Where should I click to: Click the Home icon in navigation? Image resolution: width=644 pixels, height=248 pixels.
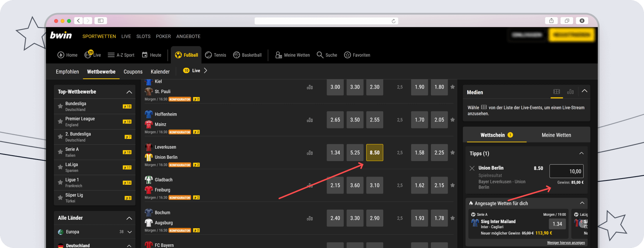(61, 55)
